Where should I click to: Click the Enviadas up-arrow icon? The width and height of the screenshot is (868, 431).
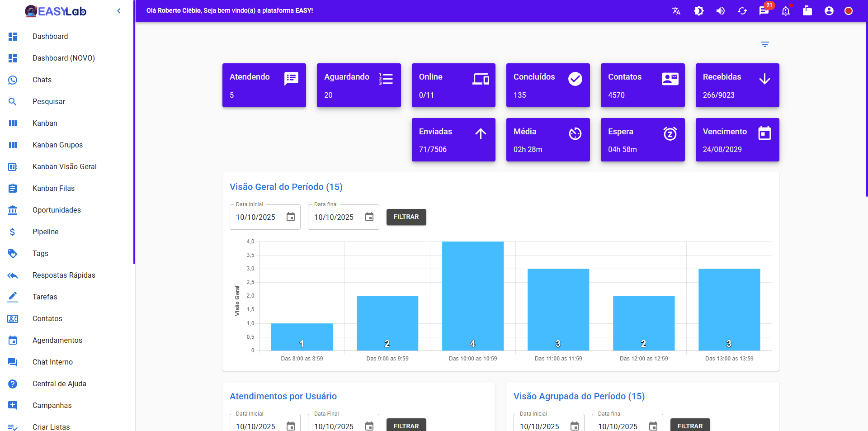tap(481, 133)
